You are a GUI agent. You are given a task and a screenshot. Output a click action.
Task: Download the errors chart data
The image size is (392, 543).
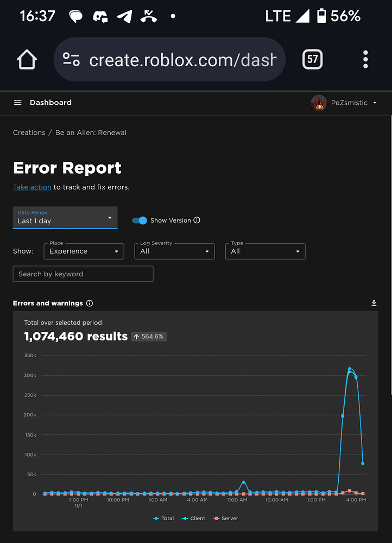point(374,304)
